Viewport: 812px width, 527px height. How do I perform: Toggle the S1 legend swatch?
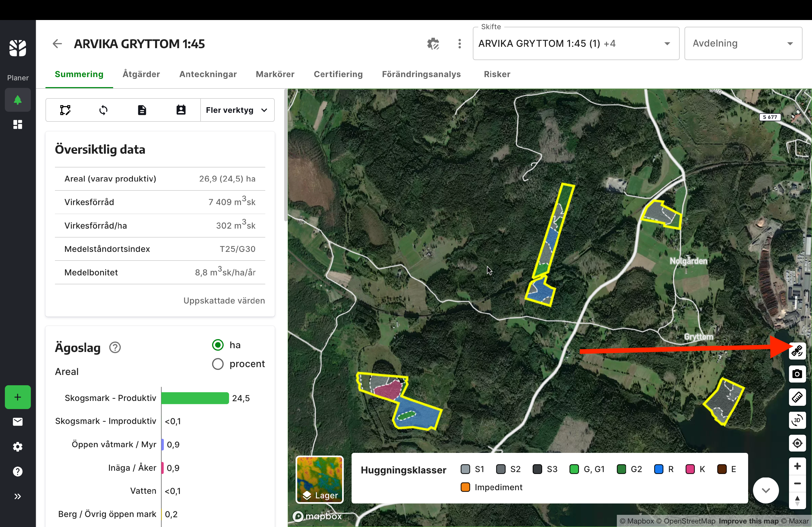[x=465, y=469]
